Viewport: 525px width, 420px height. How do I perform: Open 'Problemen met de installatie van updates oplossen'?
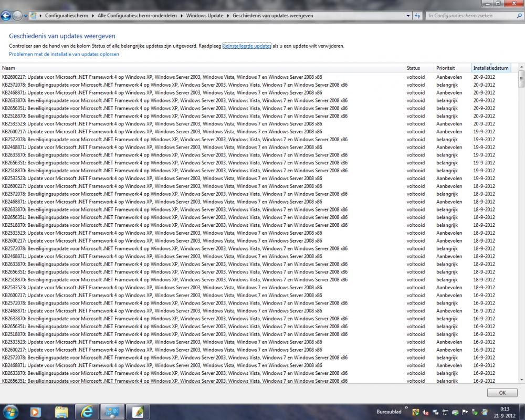click(64, 54)
